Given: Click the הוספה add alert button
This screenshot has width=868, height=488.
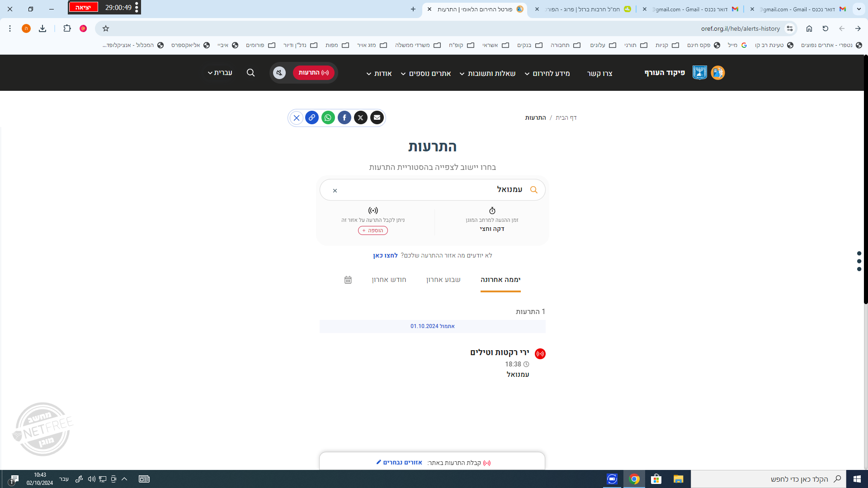Looking at the screenshot, I should click(373, 230).
